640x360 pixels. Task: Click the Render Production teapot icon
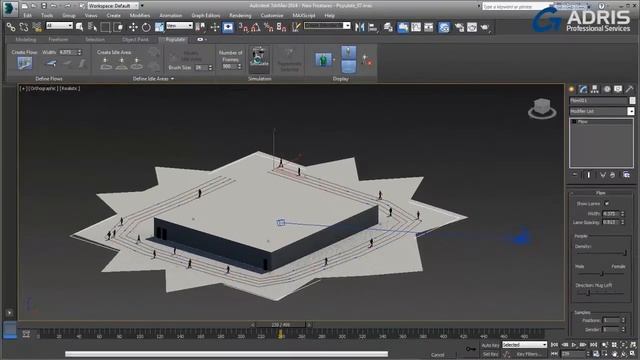pos(485,27)
